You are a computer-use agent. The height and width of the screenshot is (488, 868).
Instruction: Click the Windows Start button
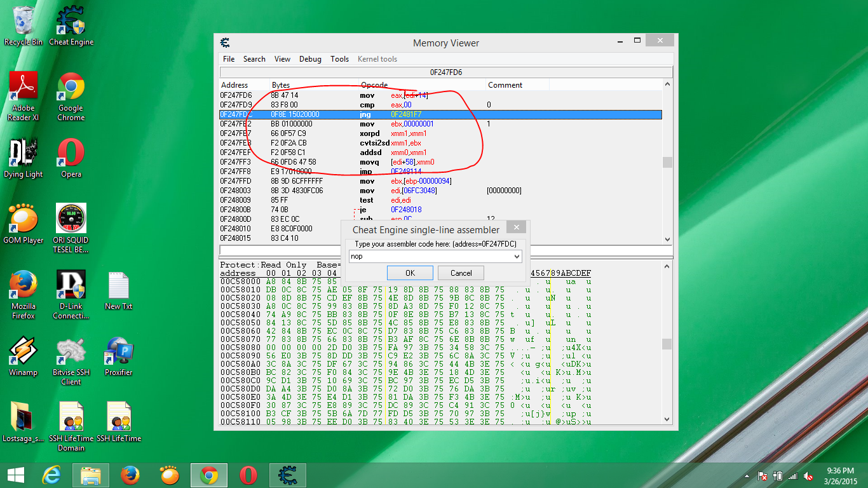[x=16, y=475]
